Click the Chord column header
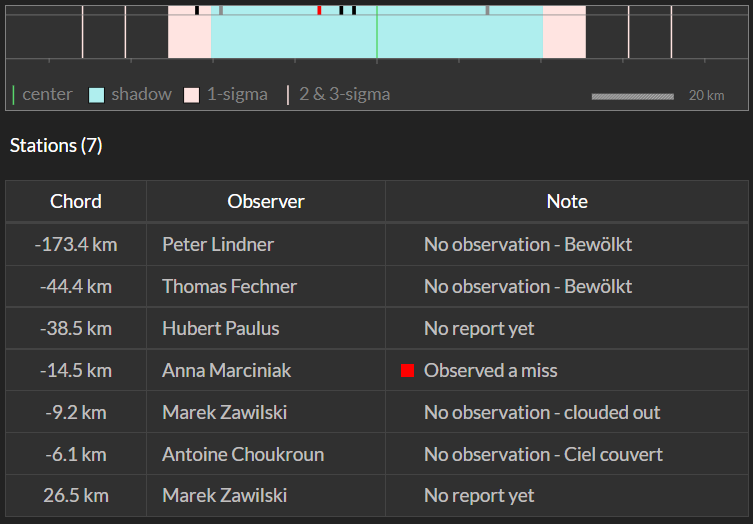The height and width of the screenshot is (524, 753). point(76,201)
